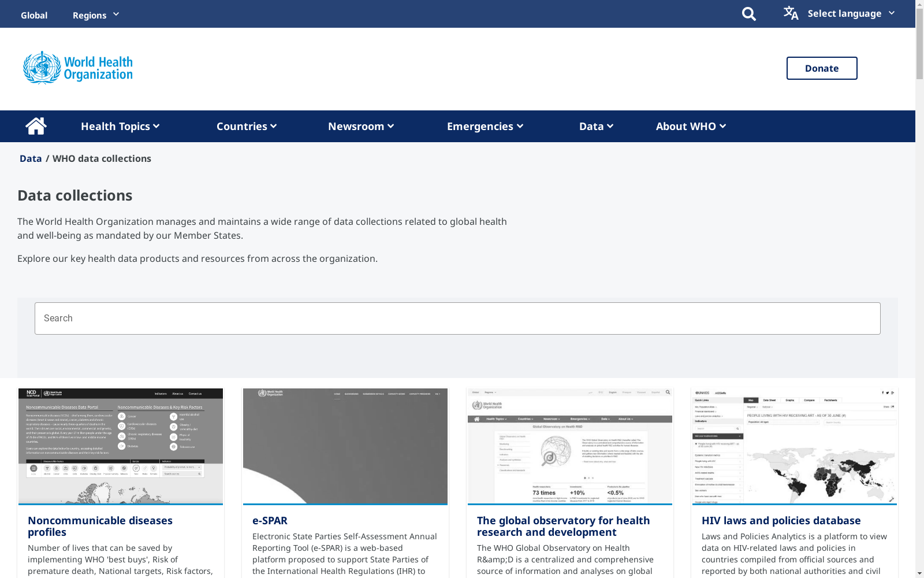Open global observatory for health research link
The height and width of the screenshot is (578, 924).
pyautogui.click(x=563, y=527)
